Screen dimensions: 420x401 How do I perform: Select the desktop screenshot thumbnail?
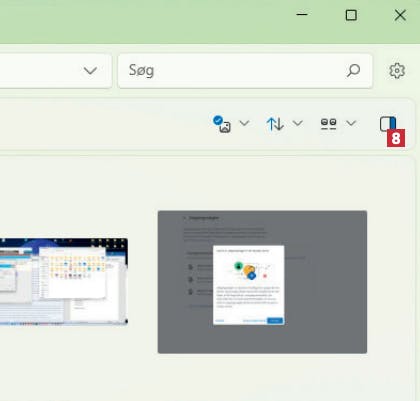coord(64,282)
